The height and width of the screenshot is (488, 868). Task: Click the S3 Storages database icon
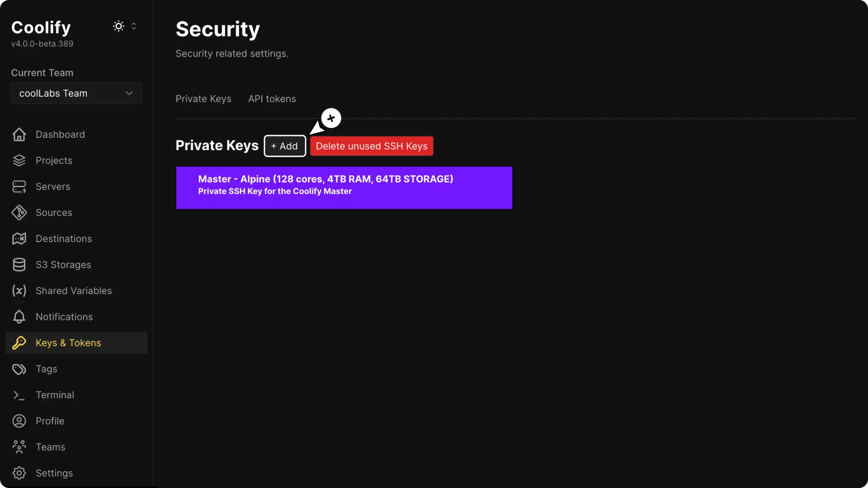[19, 265]
